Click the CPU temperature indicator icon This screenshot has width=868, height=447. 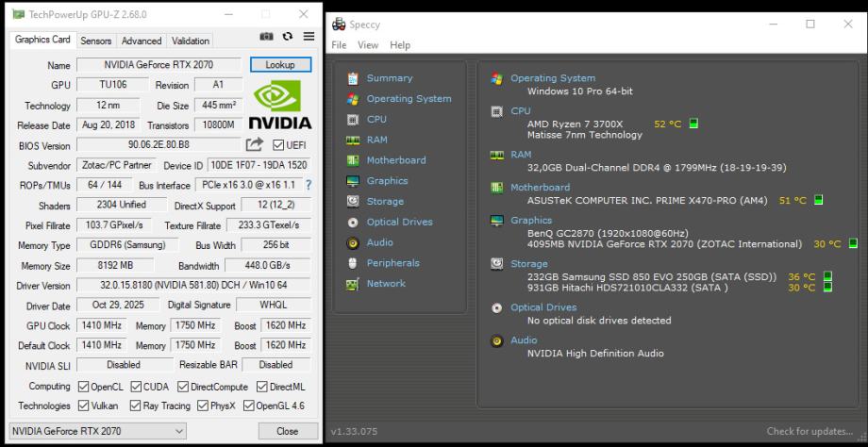pos(693,124)
